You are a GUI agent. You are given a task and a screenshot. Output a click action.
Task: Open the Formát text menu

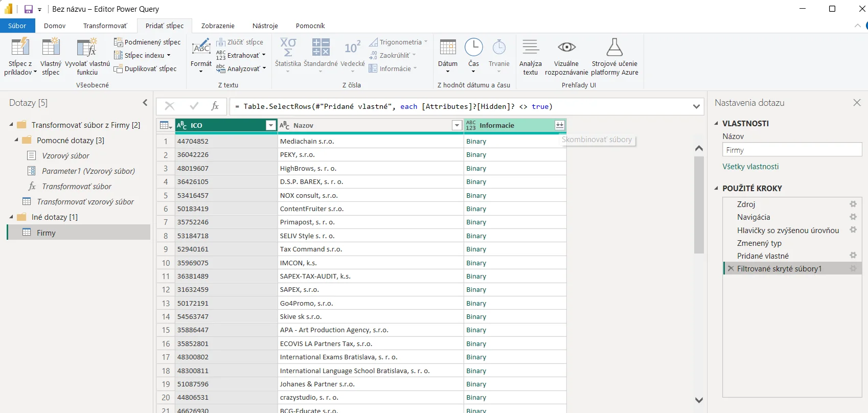click(x=201, y=56)
